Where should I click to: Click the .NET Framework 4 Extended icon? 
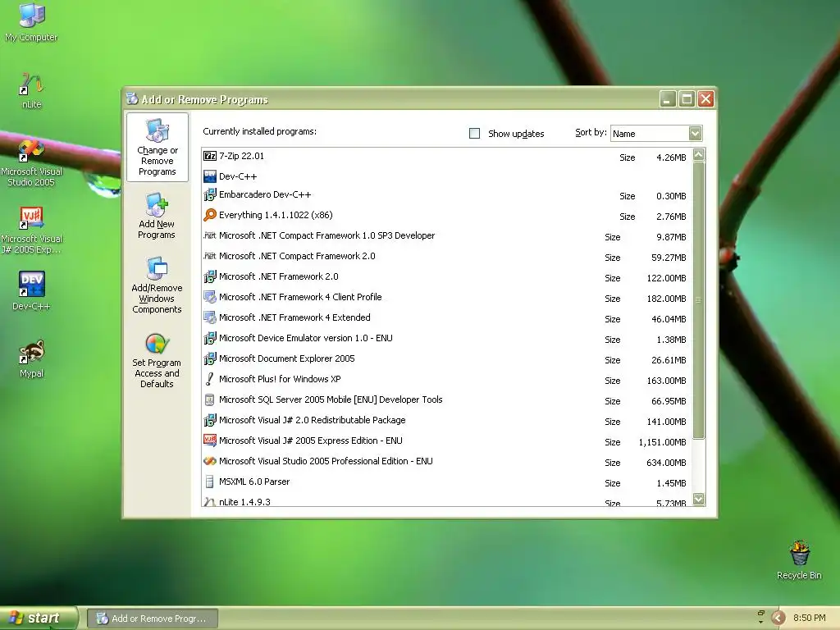[x=210, y=317]
